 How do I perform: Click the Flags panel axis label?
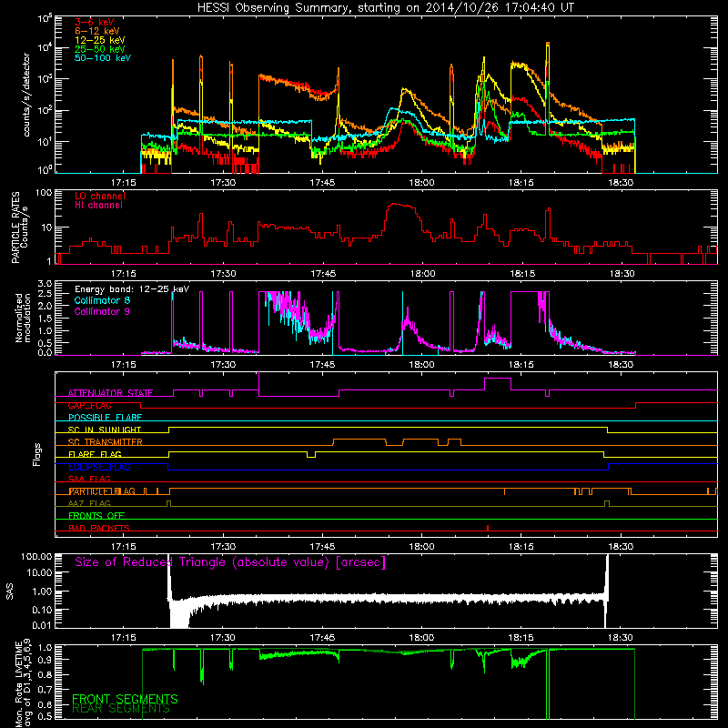[x=37, y=454]
